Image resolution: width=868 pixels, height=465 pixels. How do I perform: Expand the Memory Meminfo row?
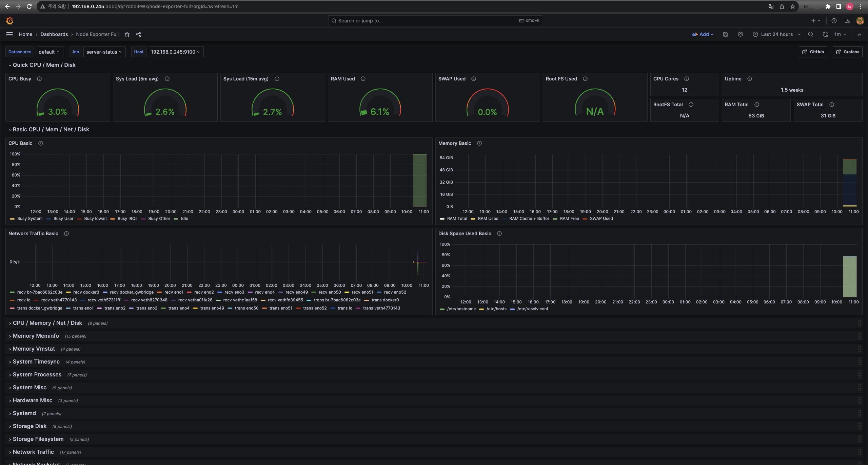pos(36,336)
